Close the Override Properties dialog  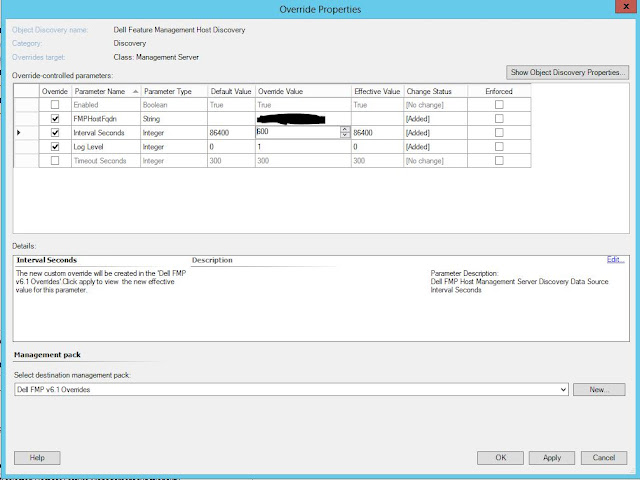coord(626,7)
